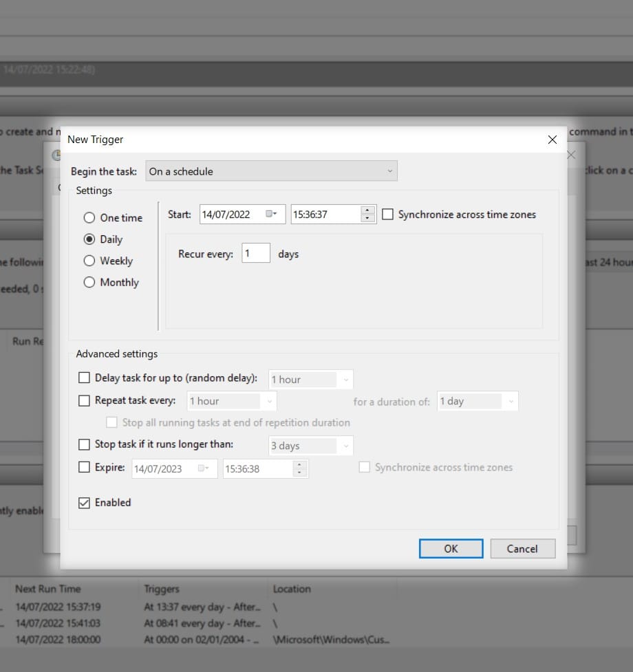Open the Start date calendar picker icon

click(271, 214)
